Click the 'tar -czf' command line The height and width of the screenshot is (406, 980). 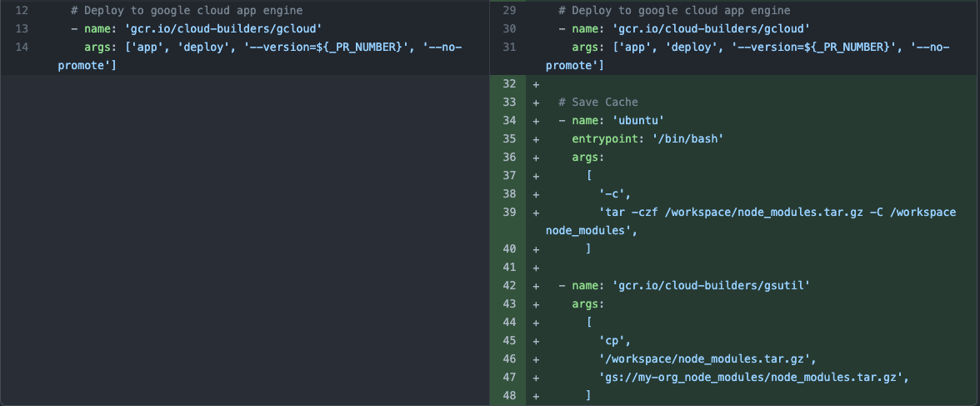[777, 212]
